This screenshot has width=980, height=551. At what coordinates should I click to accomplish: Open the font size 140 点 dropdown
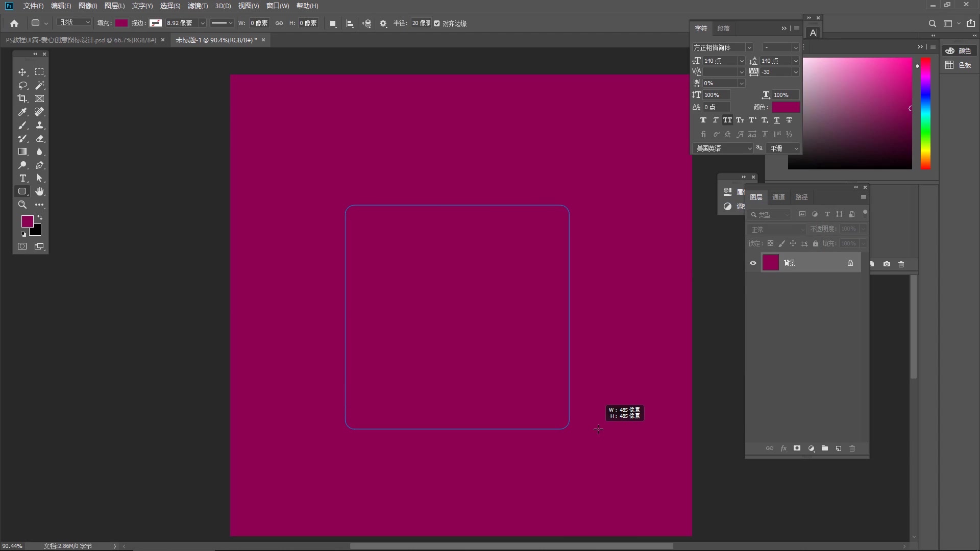(x=742, y=61)
